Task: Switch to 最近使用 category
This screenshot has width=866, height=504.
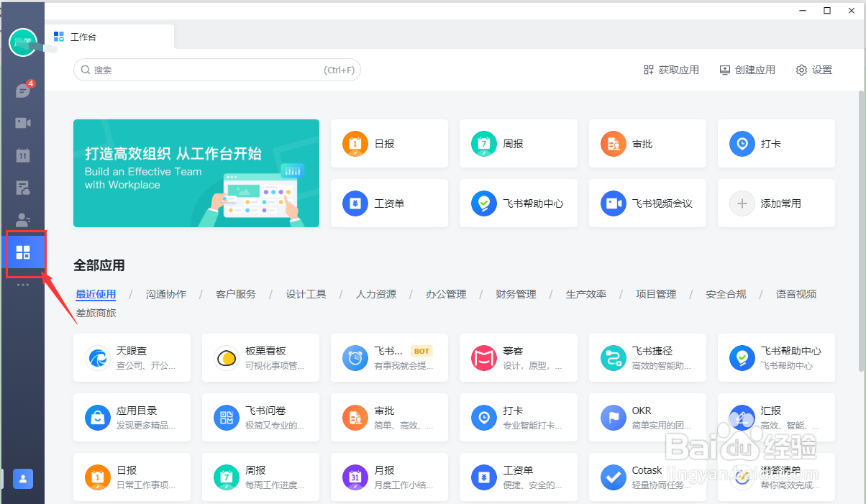Action: [96, 293]
